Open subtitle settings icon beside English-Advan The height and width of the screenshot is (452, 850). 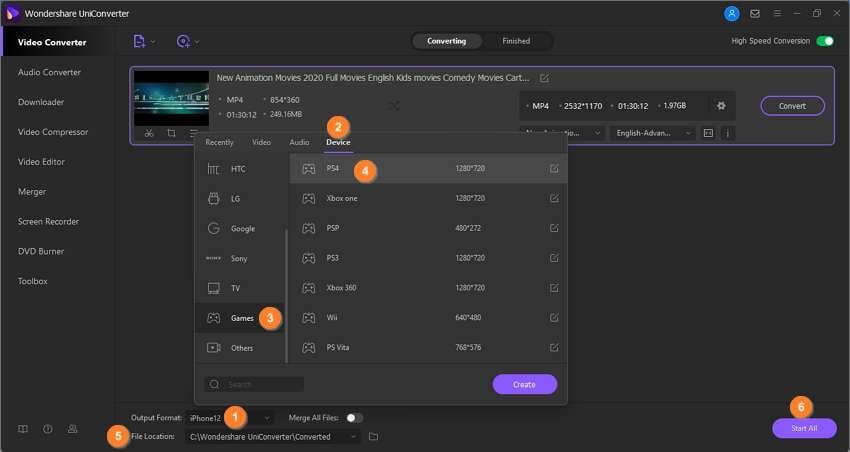[x=708, y=133]
